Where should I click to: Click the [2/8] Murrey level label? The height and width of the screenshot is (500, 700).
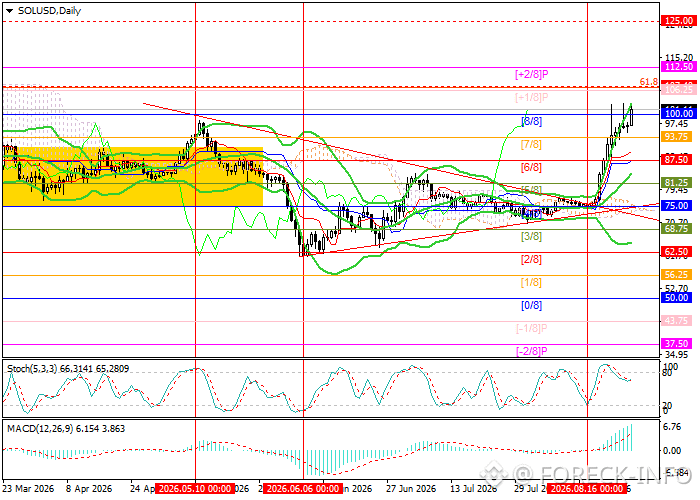pos(531,259)
